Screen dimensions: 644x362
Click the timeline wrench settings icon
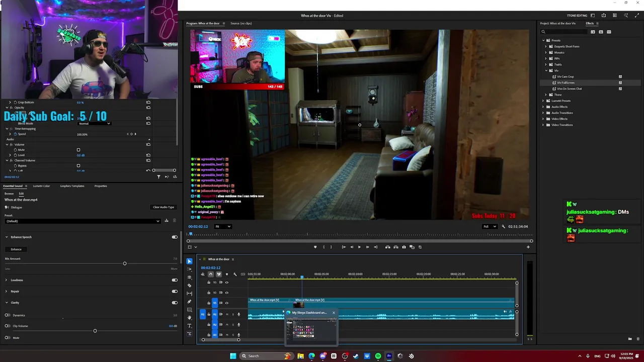(x=235, y=274)
